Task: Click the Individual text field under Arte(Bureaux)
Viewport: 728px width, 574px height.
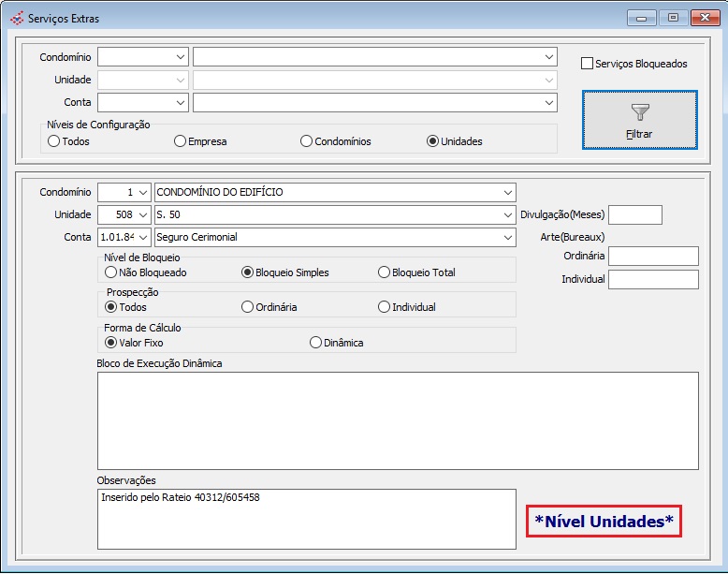Action: 653,279
